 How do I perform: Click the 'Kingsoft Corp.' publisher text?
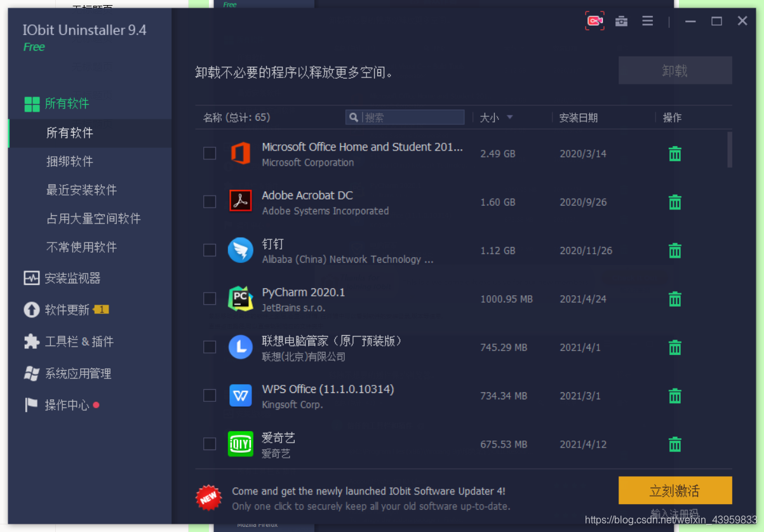292,405
